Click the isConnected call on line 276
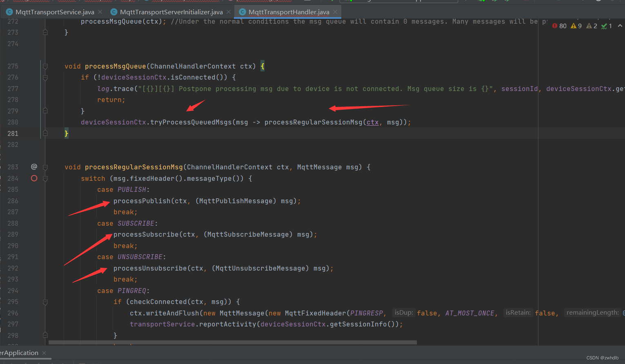The height and width of the screenshot is (364, 625). [193, 78]
